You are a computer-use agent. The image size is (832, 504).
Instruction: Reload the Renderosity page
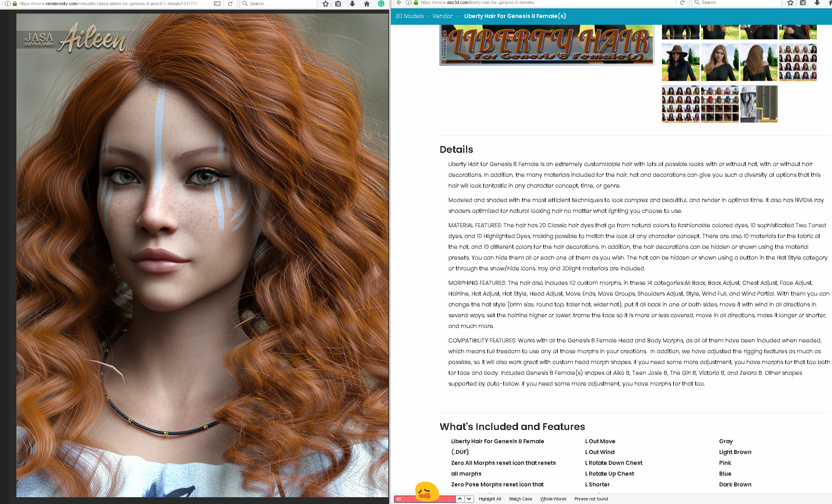pos(230,4)
